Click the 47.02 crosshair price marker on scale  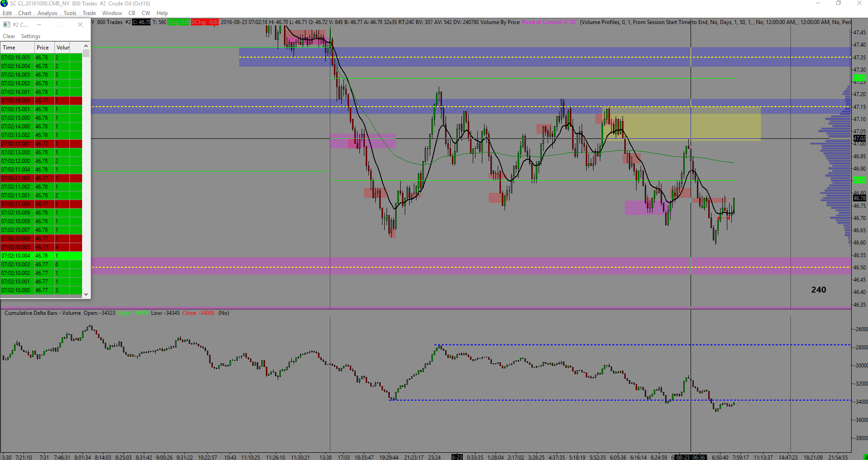tap(859, 138)
